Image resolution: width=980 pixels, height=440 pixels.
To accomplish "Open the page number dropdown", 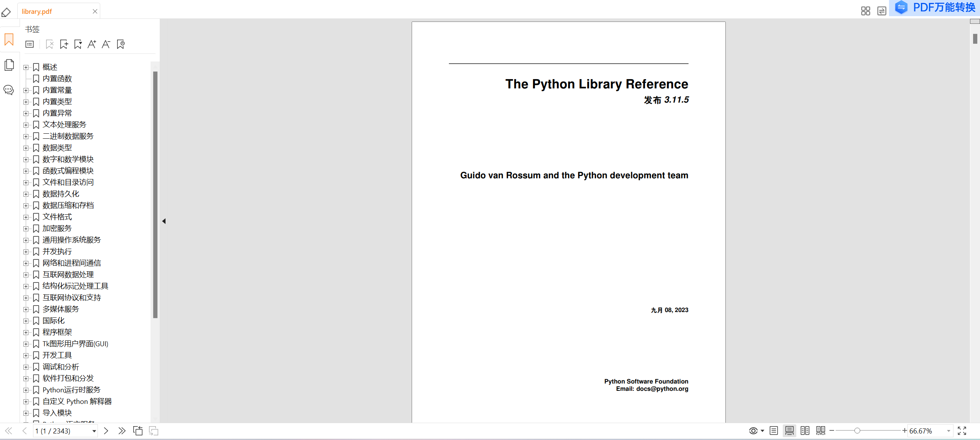I will 94,431.
